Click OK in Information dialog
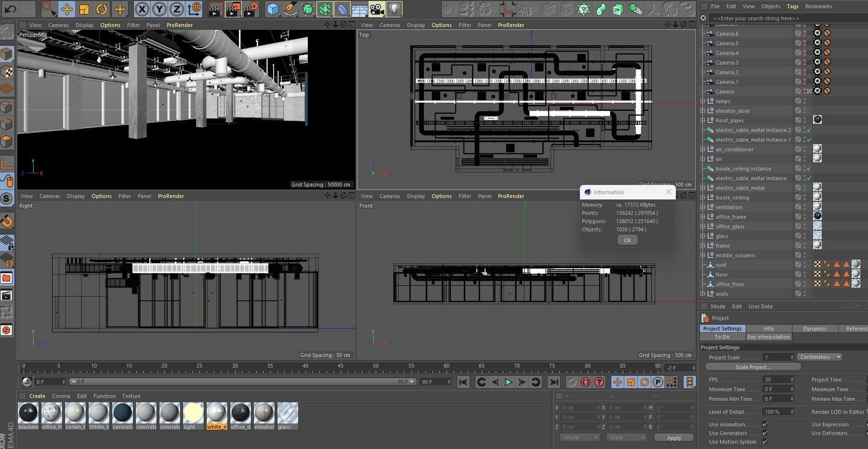 [627, 240]
